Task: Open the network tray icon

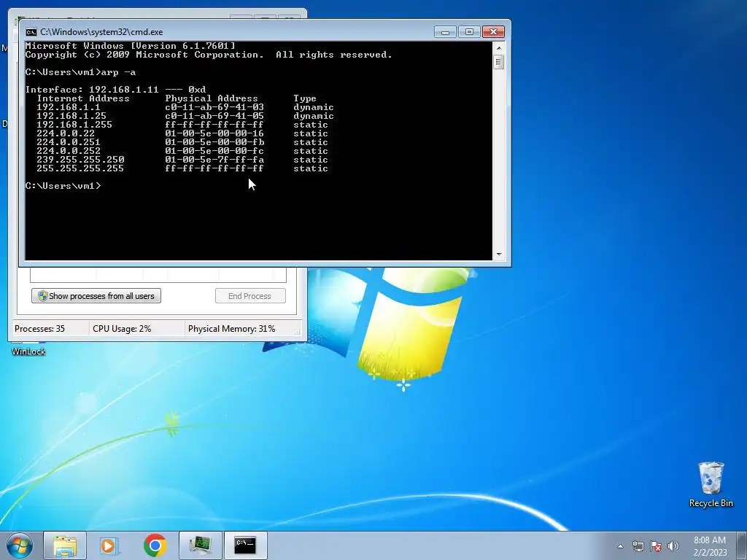Action: [638, 546]
